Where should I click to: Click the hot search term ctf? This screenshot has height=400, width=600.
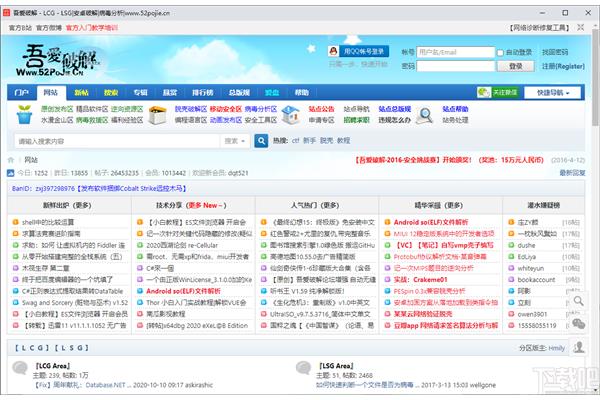point(295,141)
